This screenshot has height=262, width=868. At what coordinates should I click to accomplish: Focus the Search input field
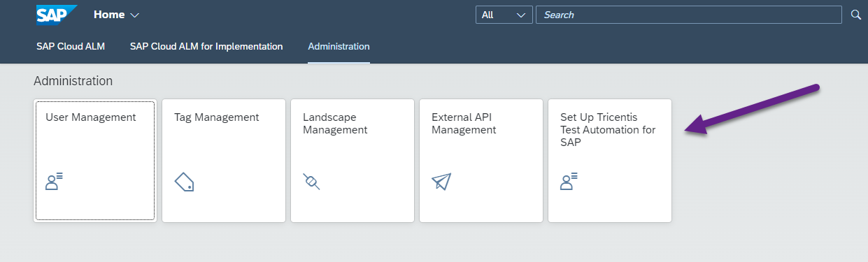[x=689, y=15]
